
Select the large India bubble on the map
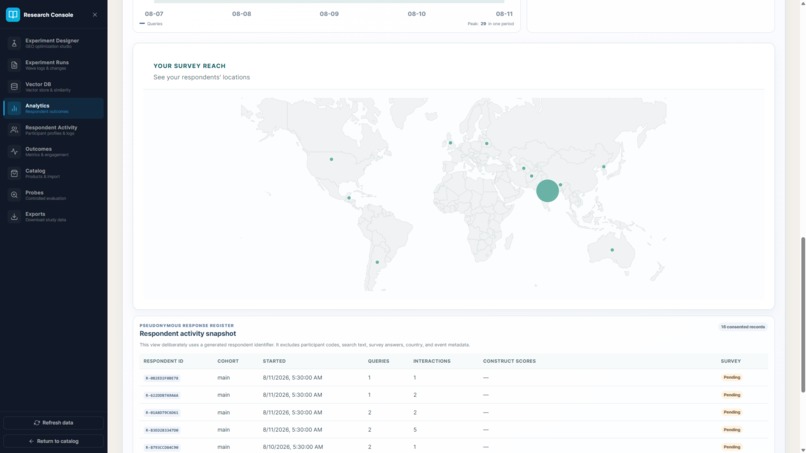click(x=547, y=191)
